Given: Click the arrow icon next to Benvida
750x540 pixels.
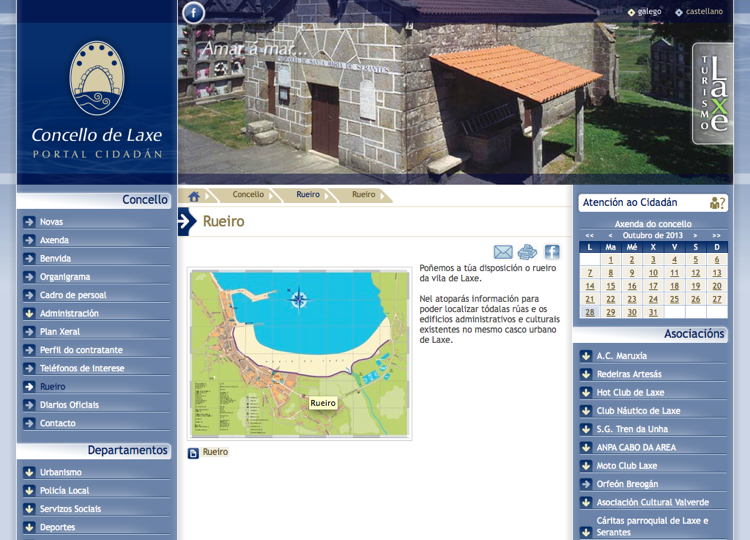Looking at the screenshot, I should [x=29, y=258].
